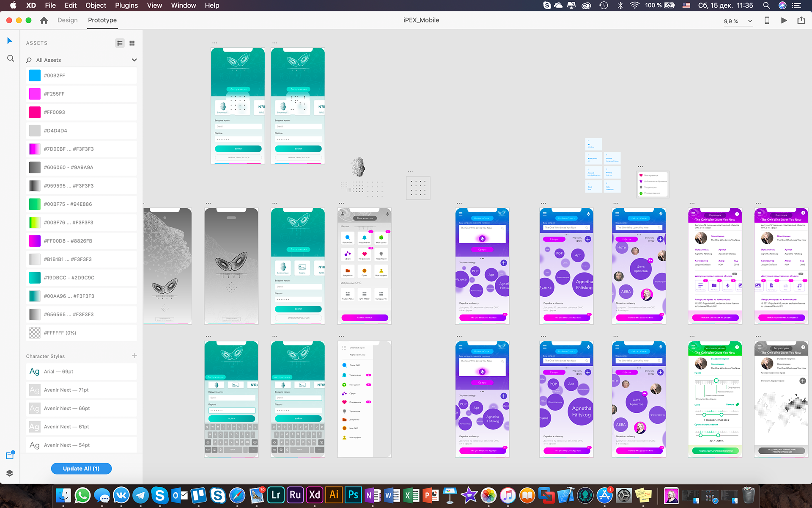812x508 pixels.
Task: Open the zoom percentage dropdown
Action: [x=750, y=21]
